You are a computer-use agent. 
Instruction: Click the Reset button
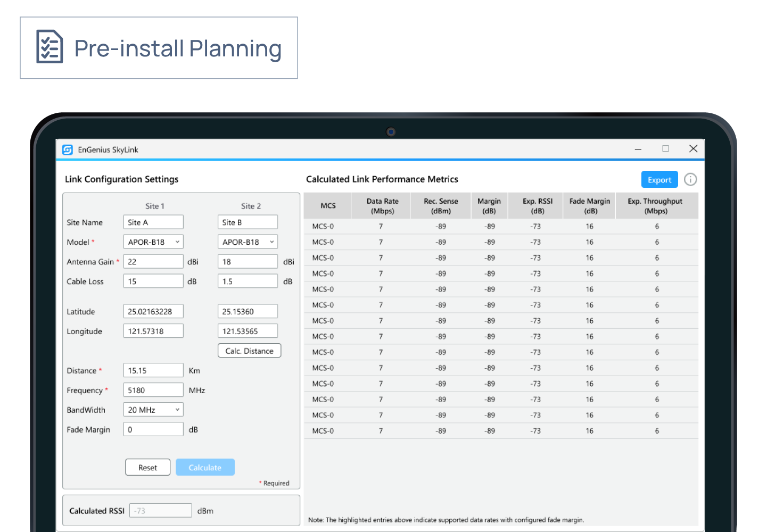point(147,467)
